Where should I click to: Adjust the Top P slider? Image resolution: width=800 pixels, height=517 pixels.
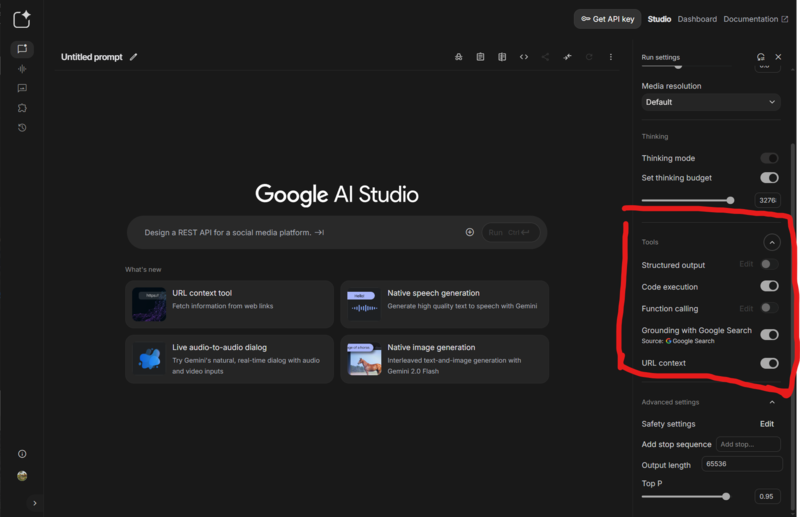(x=686, y=497)
